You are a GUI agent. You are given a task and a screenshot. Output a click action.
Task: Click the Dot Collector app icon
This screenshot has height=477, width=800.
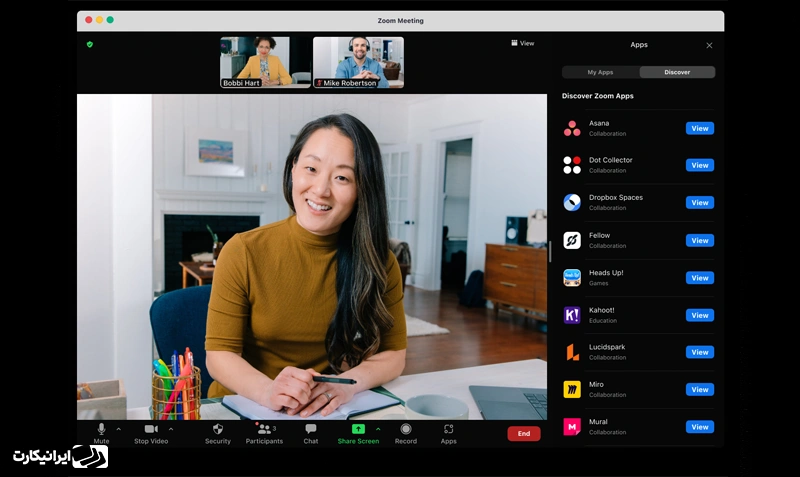click(x=572, y=165)
